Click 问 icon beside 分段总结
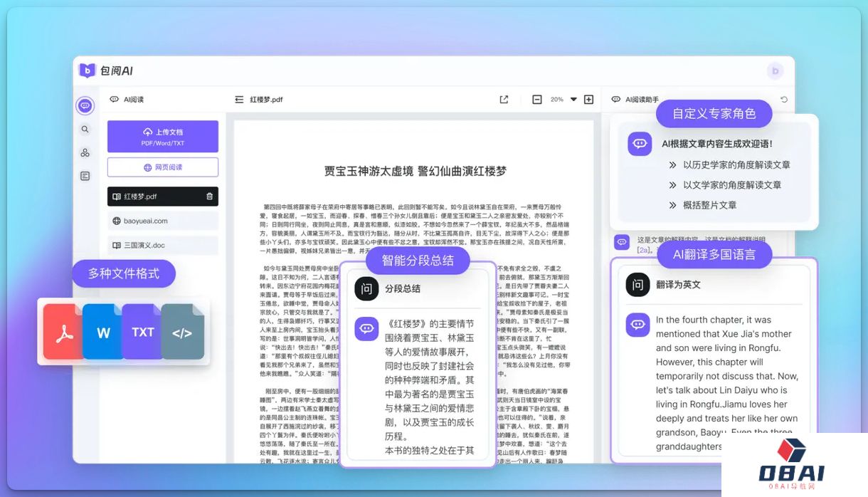Image resolution: width=868 pixels, height=497 pixels. 366,288
